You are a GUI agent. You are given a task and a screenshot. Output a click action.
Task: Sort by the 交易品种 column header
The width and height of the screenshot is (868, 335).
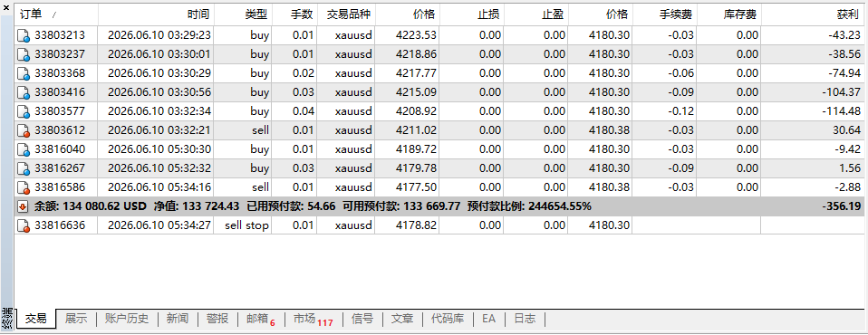(346, 14)
